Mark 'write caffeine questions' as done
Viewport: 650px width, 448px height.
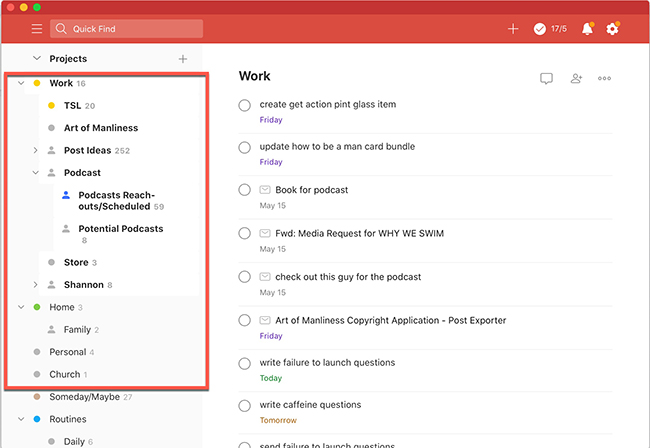pos(245,405)
